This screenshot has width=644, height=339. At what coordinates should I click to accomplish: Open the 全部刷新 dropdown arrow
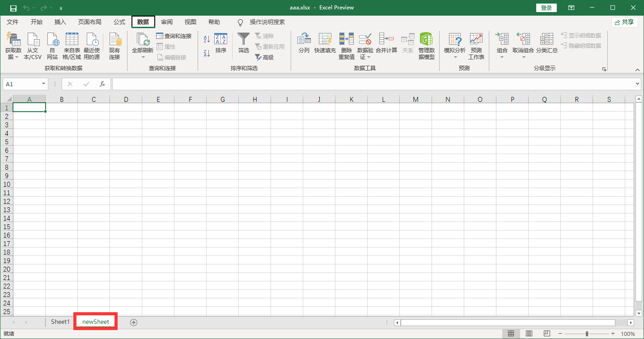143,57
